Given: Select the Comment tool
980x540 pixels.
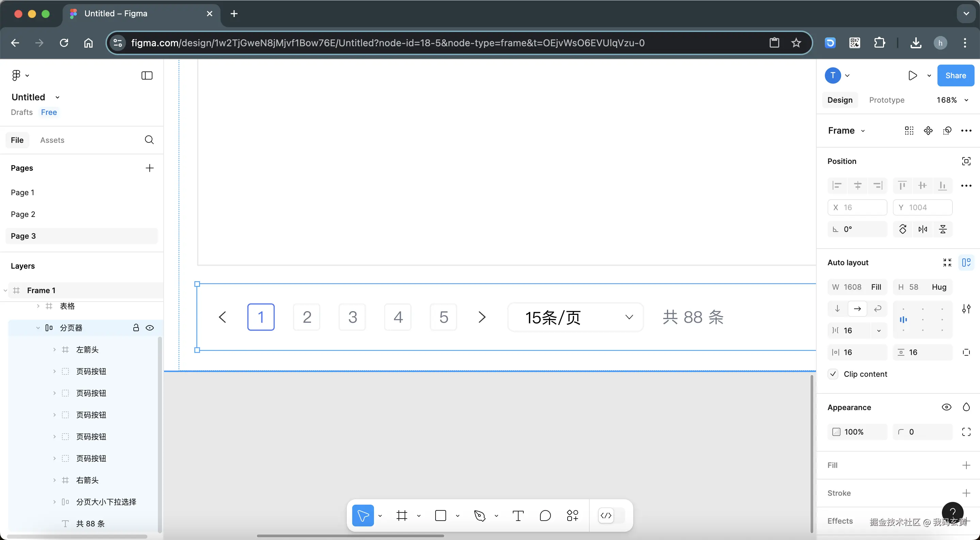Looking at the screenshot, I should (545, 516).
